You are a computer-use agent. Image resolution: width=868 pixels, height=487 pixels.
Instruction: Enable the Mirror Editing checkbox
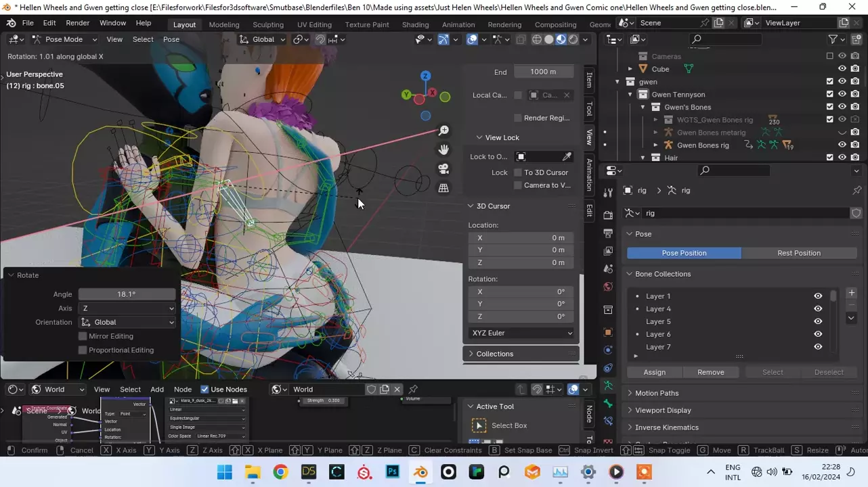tap(83, 336)
